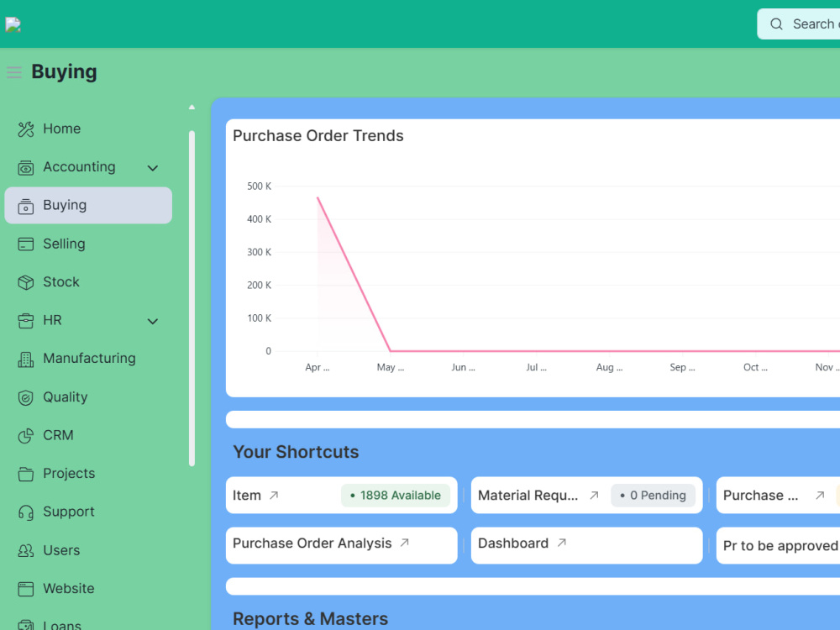The height and width of the screenshot is (630, 840).
Task: Click the 1898 Available badge
Action: coord(396,496)
